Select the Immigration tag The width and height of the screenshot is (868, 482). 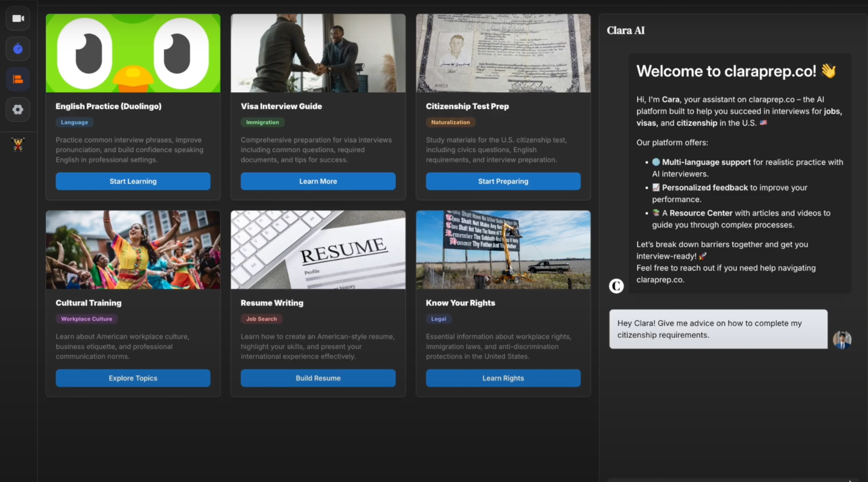click(262, 122)
